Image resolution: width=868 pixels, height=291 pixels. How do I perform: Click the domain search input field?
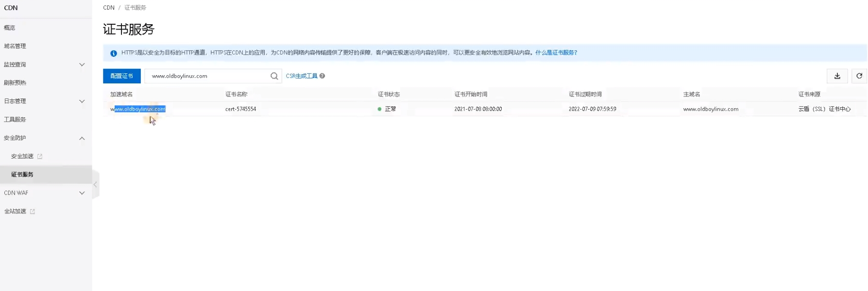coord(206,76)
